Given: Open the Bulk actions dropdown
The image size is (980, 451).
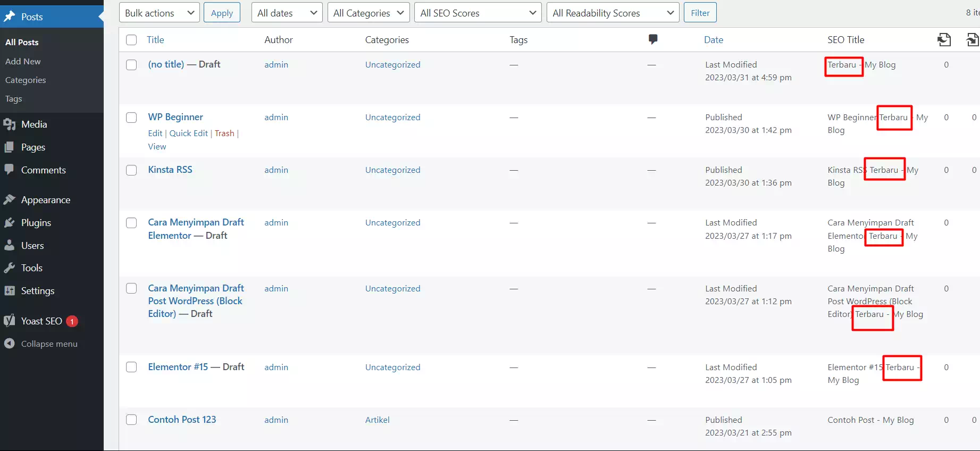Looking at the screenshot, I should point(160,13).
